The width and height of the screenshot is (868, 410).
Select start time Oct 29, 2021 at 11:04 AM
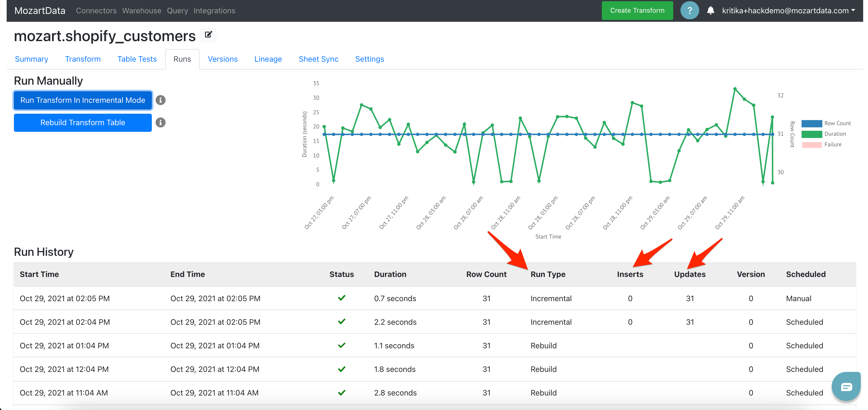64,392
